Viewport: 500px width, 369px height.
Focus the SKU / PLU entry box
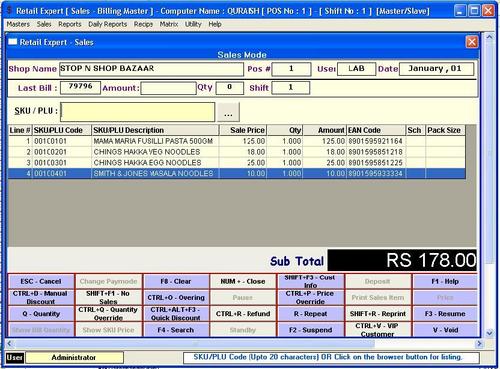tap(138, 112)
